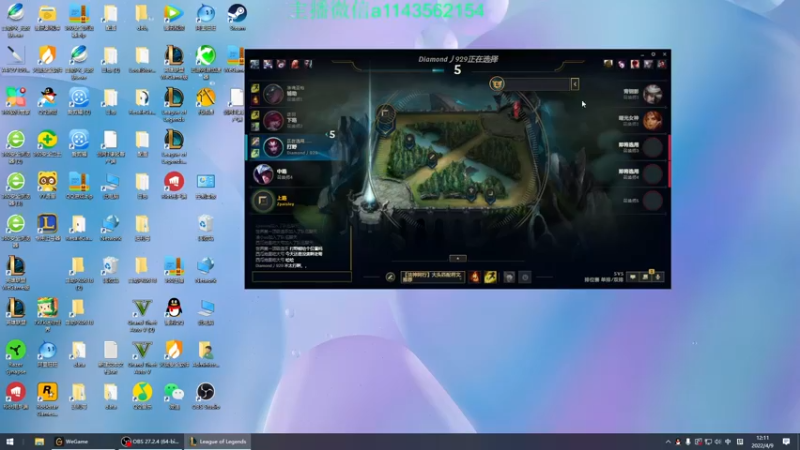Collapse the champion search bar with the arrow

574,84
